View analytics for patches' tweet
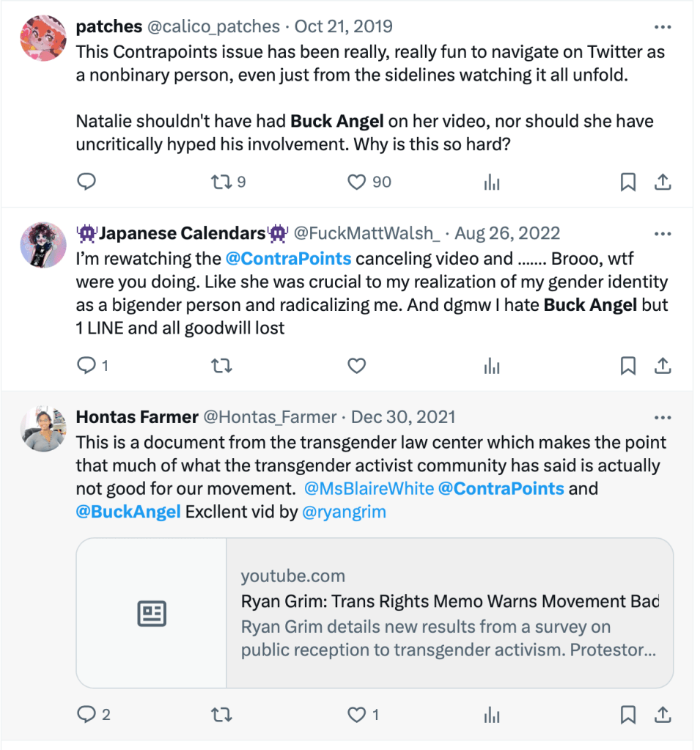Viewport: 700px width, 750px height. click(492, 183)
